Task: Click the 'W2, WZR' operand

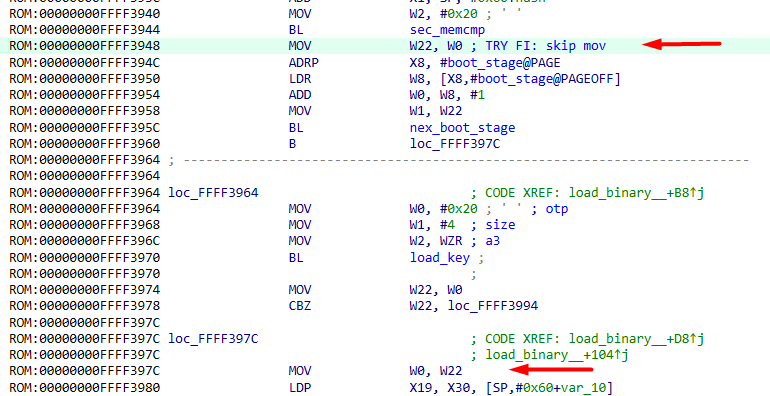Action: coord(436,241)
